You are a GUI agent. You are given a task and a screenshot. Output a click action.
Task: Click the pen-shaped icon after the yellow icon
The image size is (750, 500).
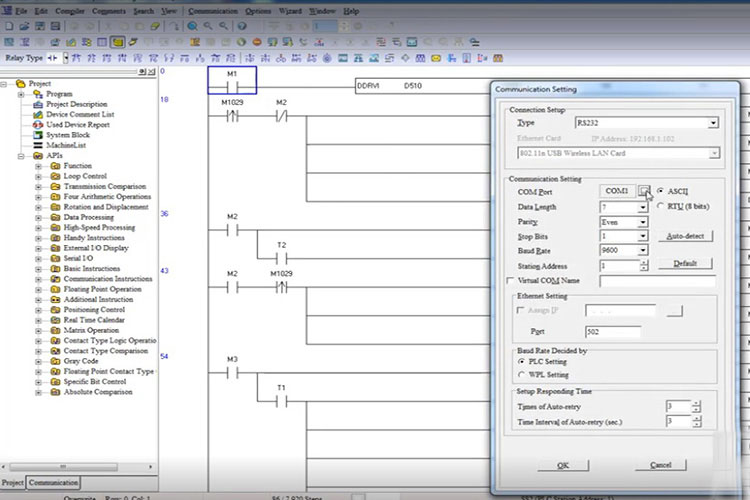[x=133, y=42]
